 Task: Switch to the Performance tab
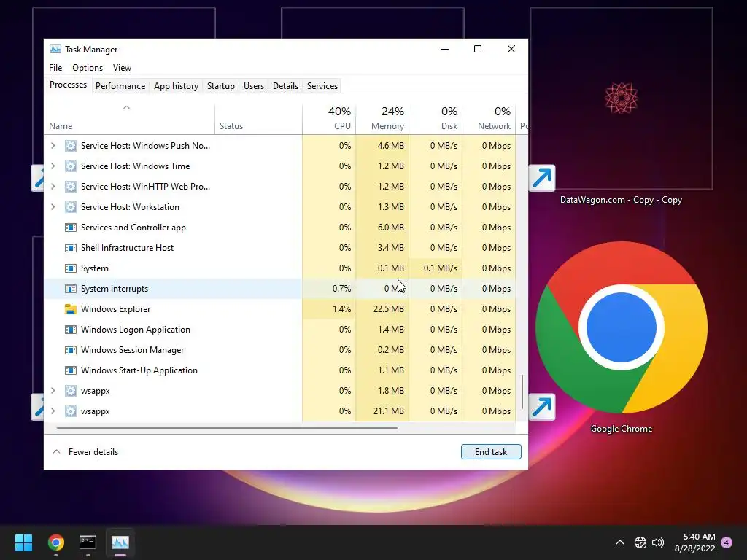[x=120, y=86]
